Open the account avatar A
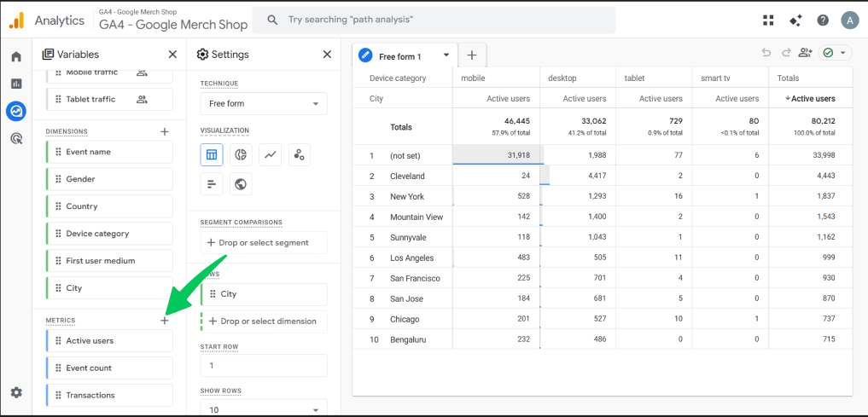 point(849,20)
